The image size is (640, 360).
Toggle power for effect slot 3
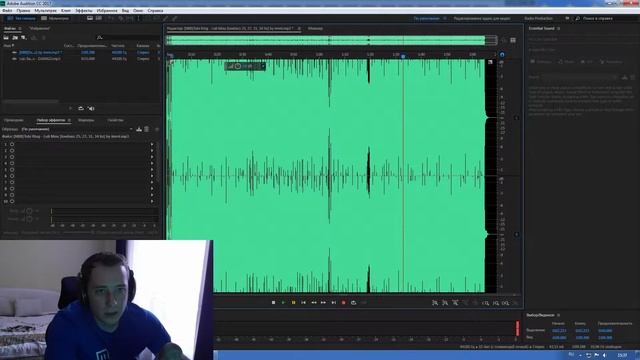tap(12, 157)
